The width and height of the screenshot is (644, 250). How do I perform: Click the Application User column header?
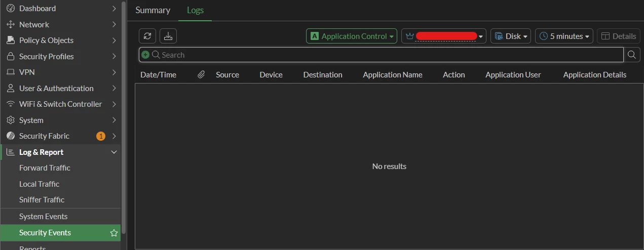[513, 74]
